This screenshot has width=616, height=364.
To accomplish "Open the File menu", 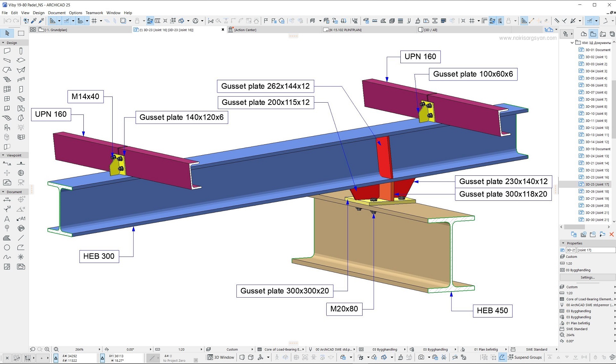I will 4,13.
